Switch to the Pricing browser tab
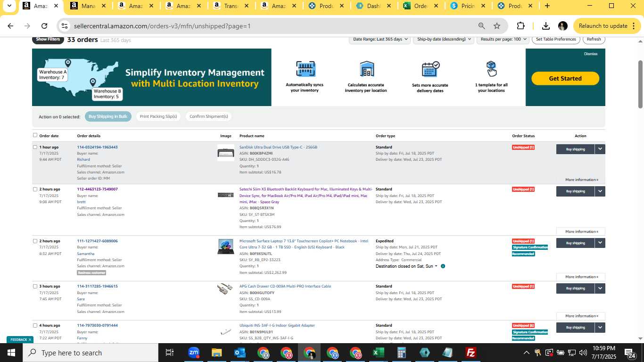Screen dimensions: 644x362 coord(468,6)
